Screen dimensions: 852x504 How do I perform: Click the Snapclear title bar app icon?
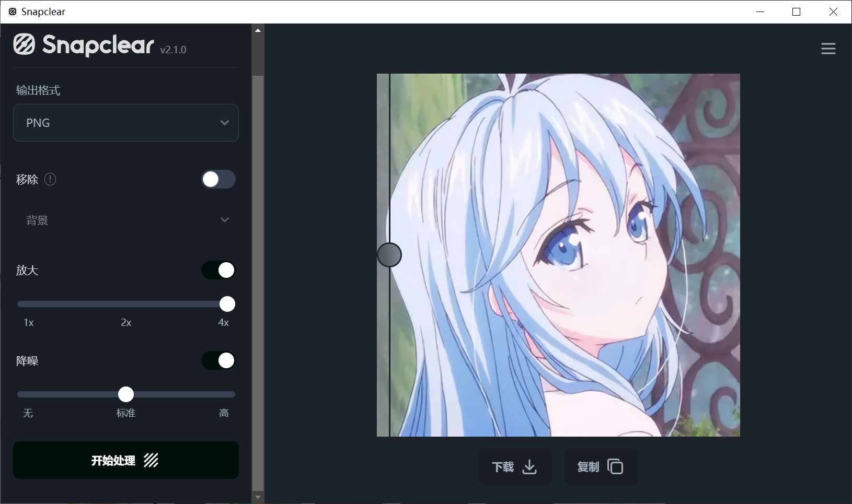(13, 11)
